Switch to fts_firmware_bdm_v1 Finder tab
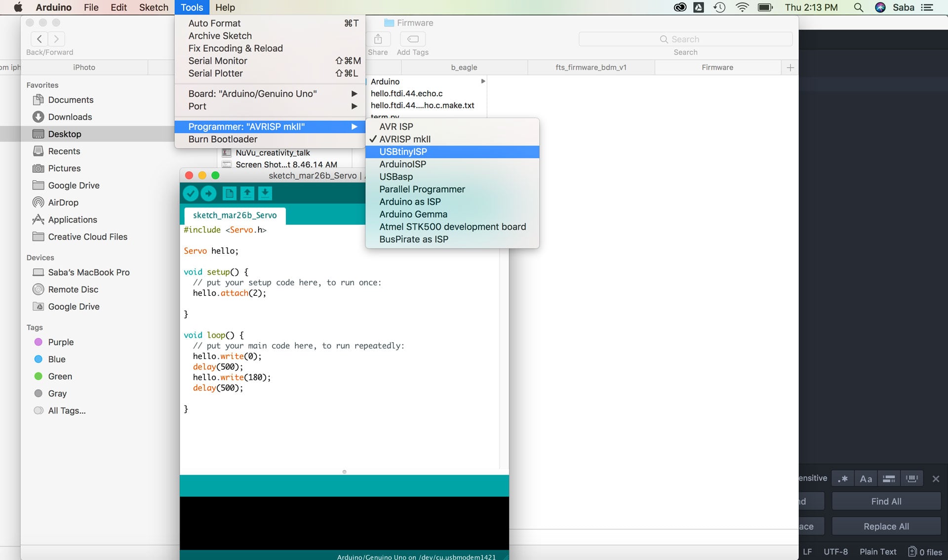Viewport: 948px width, 560px height. 591,68
